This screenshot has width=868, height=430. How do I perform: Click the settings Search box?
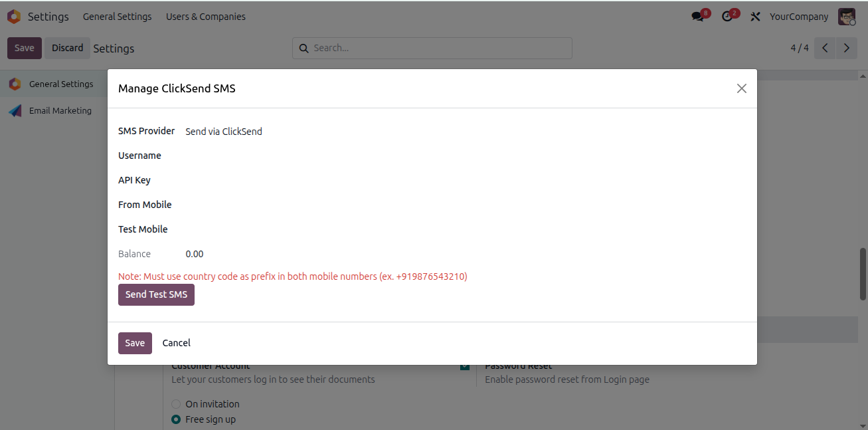tap(432, 48)
